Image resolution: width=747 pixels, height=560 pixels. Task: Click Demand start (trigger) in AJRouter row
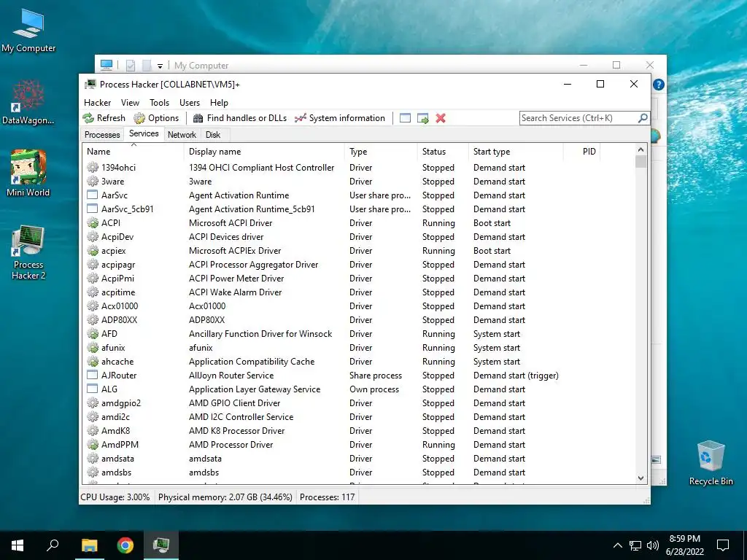click(516, 376)
